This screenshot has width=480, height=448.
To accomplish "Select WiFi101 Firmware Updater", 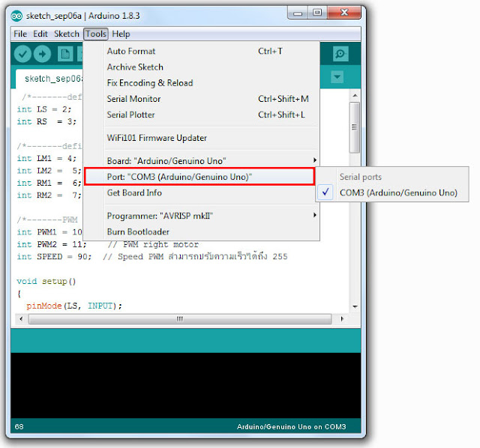I will click(x=202, y=138).
